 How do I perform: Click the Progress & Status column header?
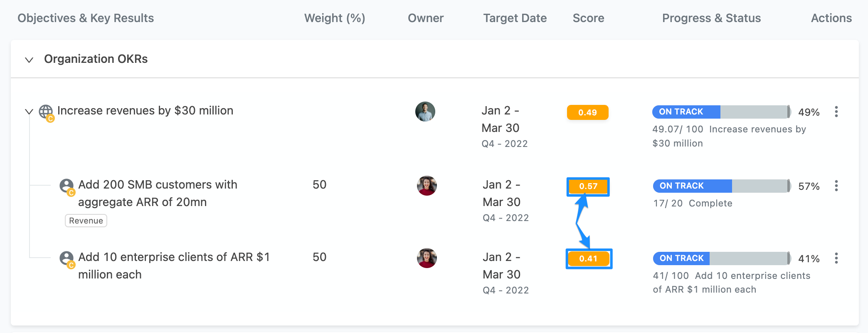(x=711, y=18)
